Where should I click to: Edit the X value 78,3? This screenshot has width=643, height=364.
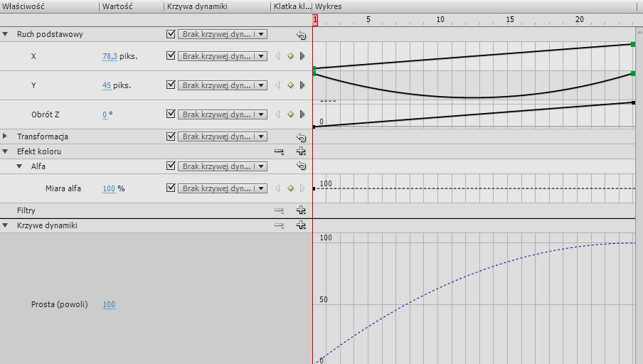pos(110,56)
